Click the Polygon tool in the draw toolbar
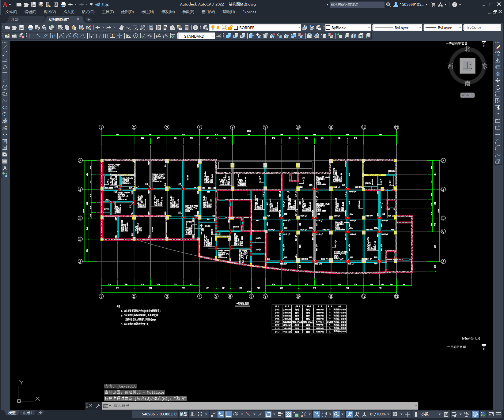Viewport: 504px width, 420px height. 5,67
